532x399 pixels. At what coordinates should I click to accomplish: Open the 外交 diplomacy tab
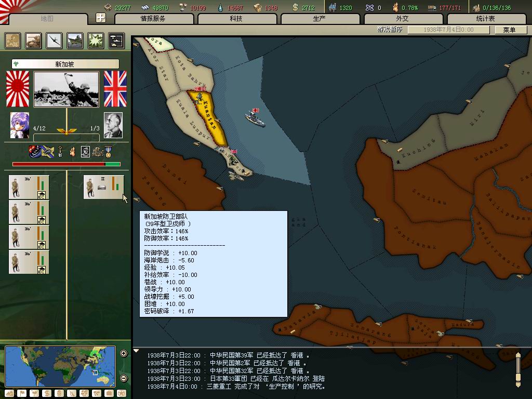[403, 19]
